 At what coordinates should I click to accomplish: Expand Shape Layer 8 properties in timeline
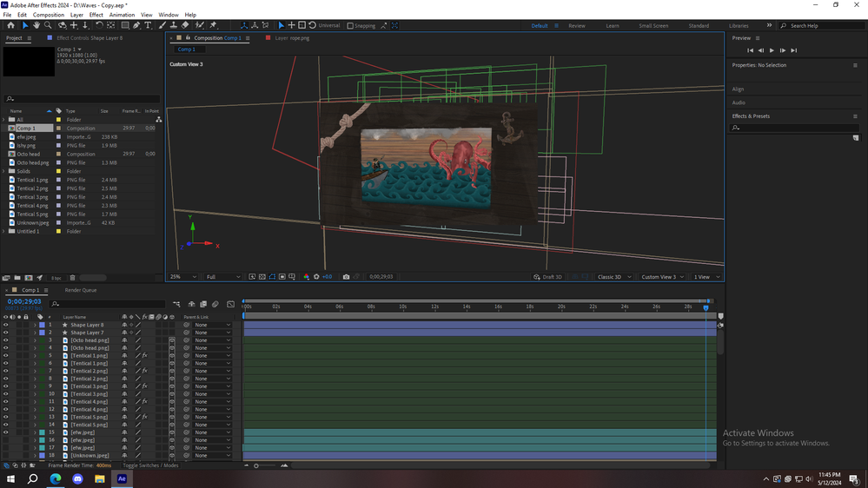click(35, 325)
